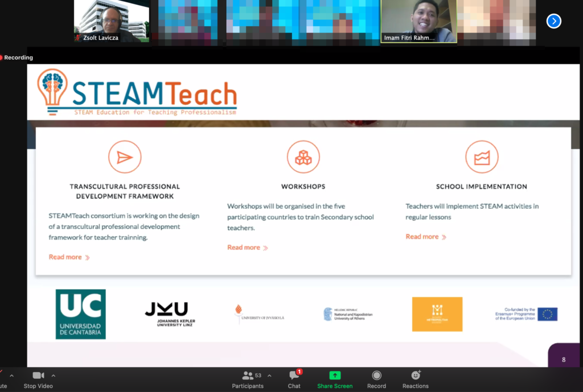Viewport: 583px width, 392px height.
Task: Click the Universidad de Cantabria logo
Action: click(x=80, y=314)
